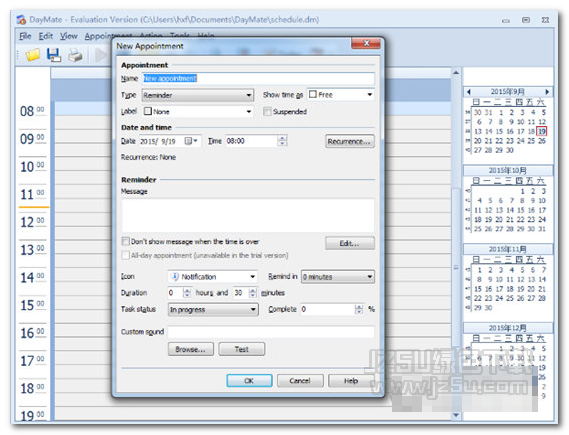Click the appointment Name field
This screenshot has height=435, width=569.
tap(258, 78)
